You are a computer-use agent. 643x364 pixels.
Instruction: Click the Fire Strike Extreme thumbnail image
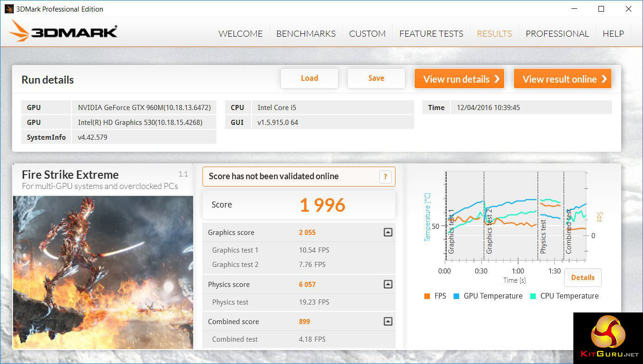[103, 272]
